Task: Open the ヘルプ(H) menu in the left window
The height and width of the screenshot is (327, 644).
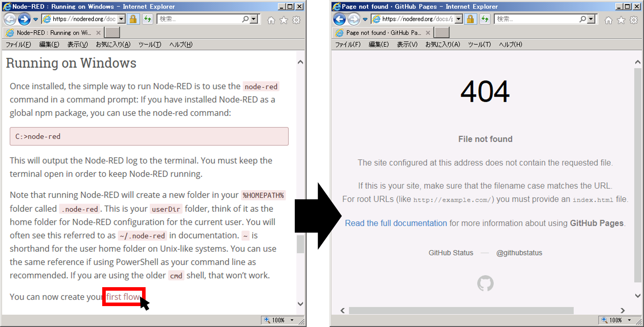Action: point(181,45)
